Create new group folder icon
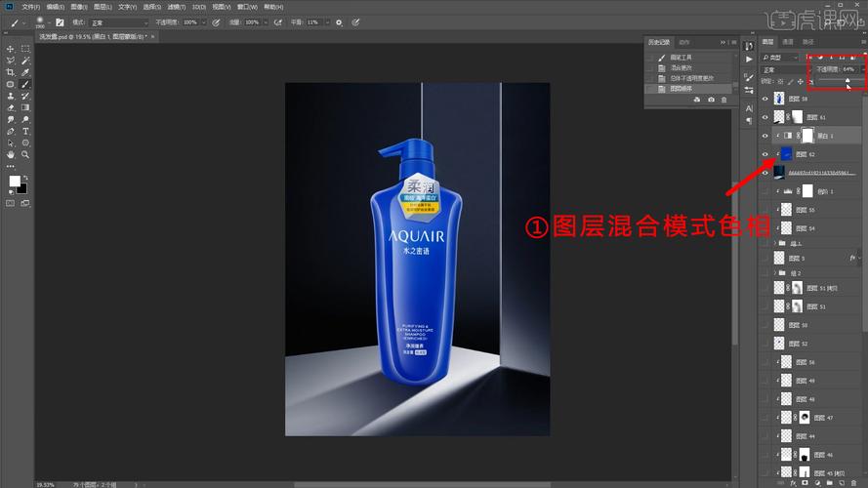Viewport: 868px width, 488px height. [829, 483]
